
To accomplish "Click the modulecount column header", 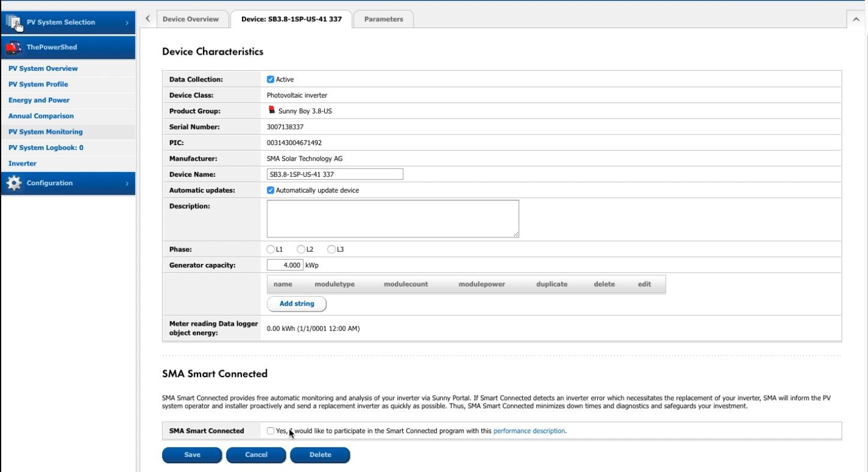I will [x=406, y=285].
